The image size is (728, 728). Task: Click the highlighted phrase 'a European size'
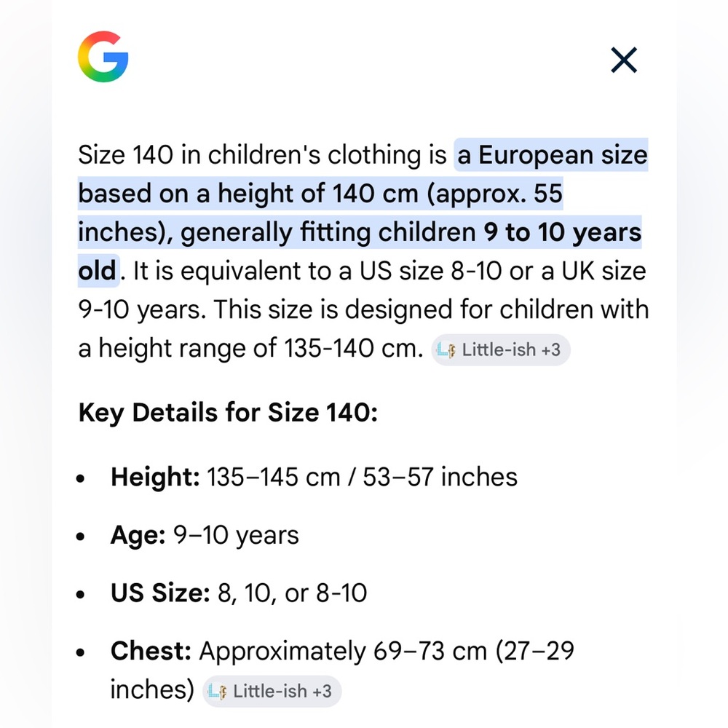(552, 154)
